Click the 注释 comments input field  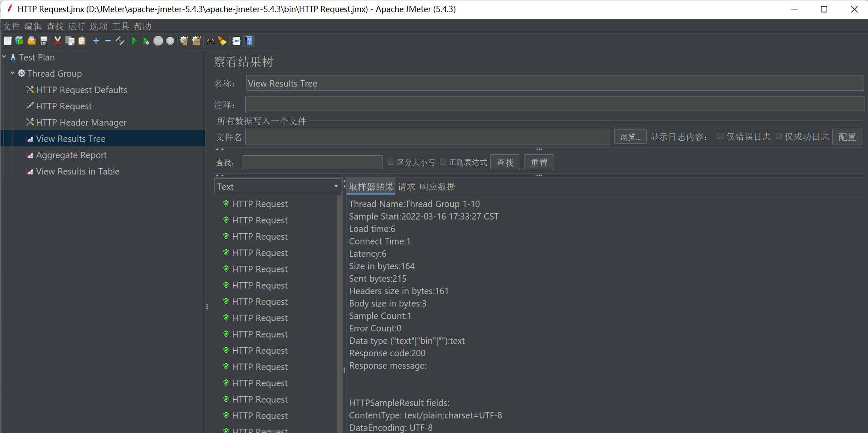click(555, 105)
